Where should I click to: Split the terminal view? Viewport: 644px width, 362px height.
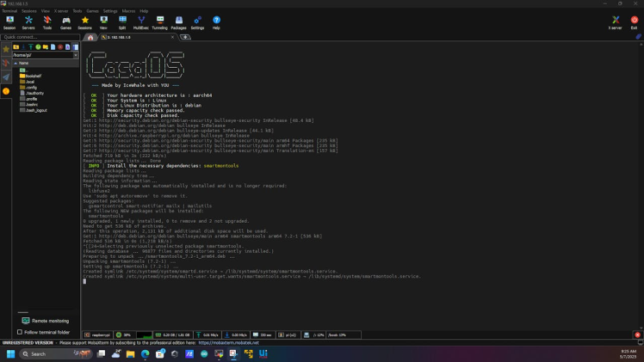coord(122,21)
